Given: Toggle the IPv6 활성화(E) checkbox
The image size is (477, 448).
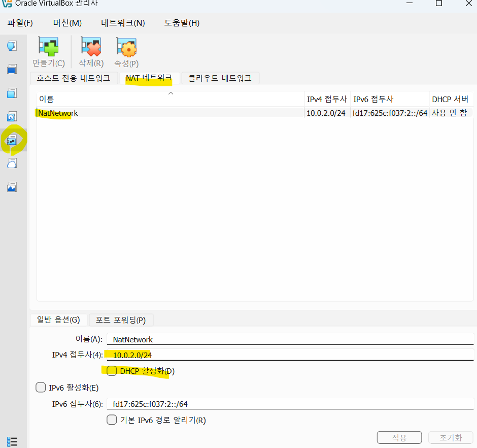Looking at the screenshot, I should [x=41, y=388].
